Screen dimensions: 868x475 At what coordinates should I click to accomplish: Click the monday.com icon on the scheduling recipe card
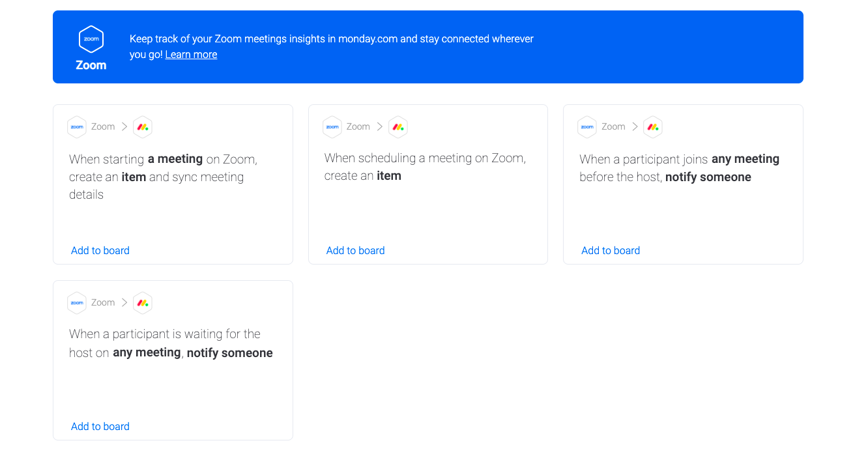click(x=398, y=126)
